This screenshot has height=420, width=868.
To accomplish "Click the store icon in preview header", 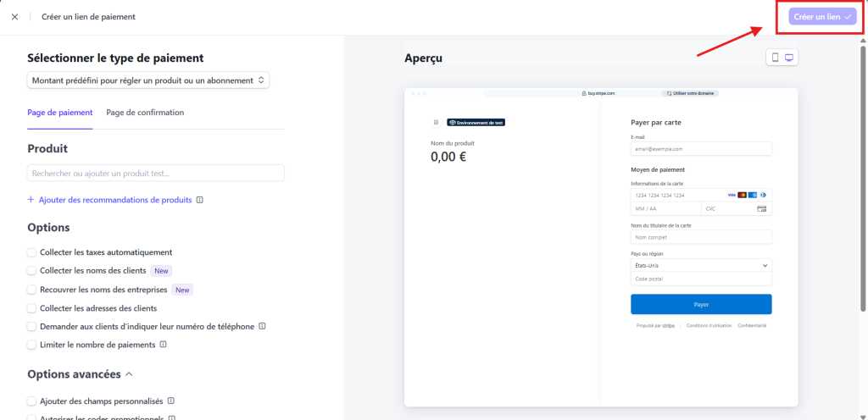I will point(437,122).
